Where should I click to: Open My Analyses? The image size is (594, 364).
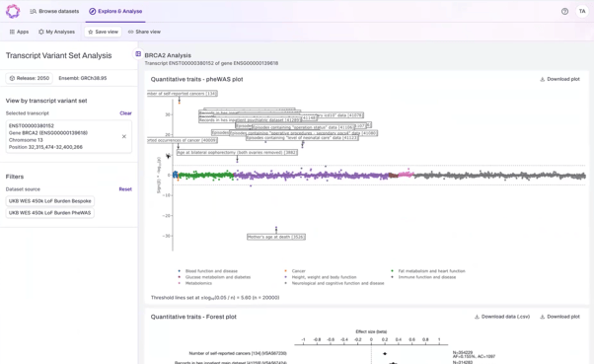point(56,32)
